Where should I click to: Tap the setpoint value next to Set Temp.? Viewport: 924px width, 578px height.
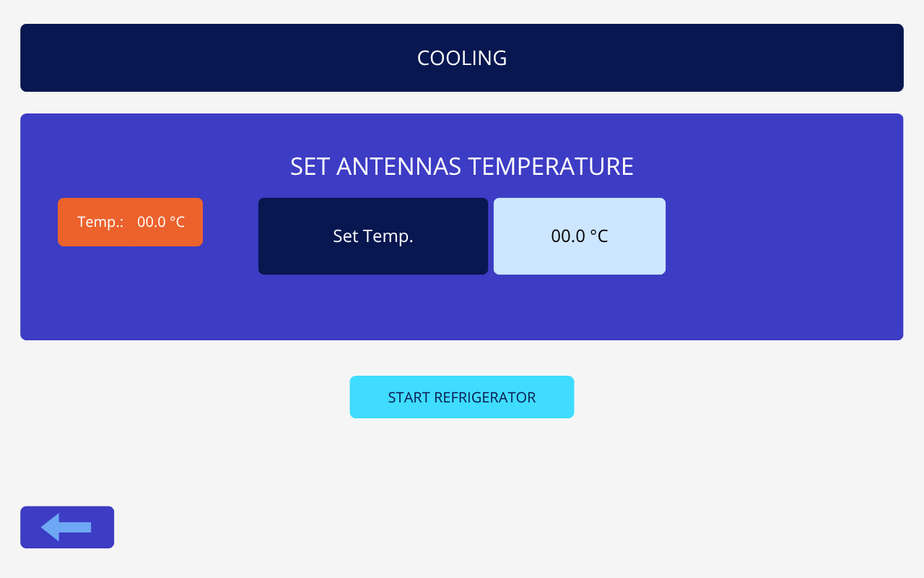tap(579, 236)
